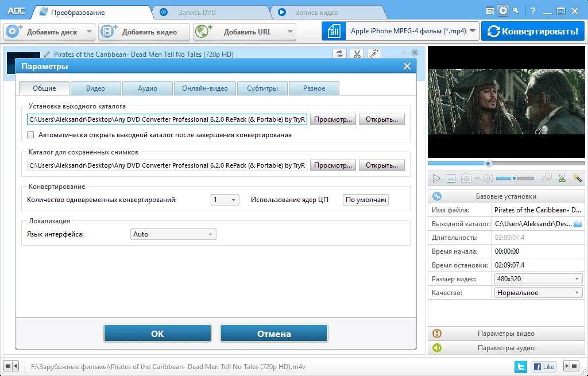Click the overlapping windows icon under the preview

pyautogui.click(x=547, y=178)
